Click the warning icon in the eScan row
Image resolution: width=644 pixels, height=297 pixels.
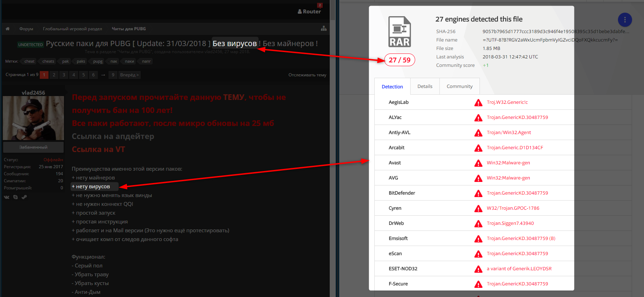tap(478, 254)
